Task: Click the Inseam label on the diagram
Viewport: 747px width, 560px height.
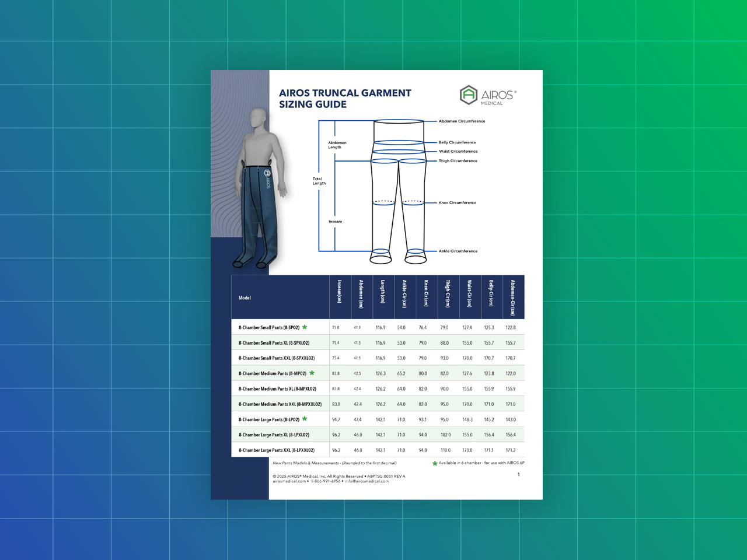Action: (x=335, y=222)
